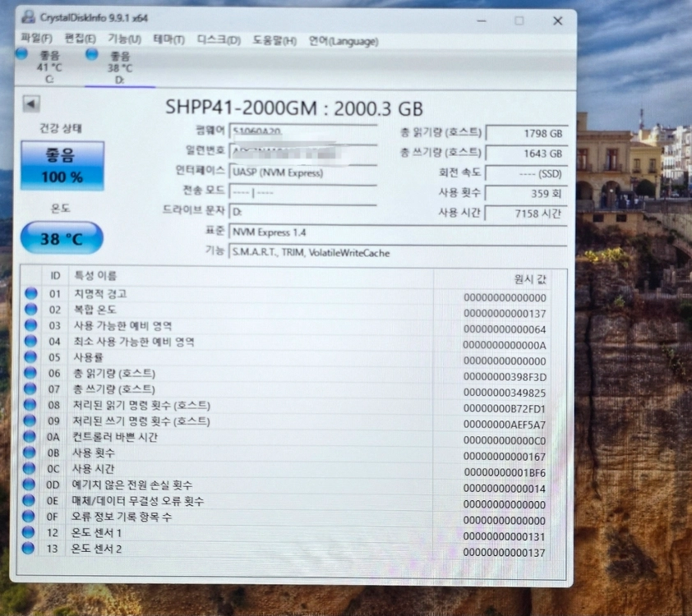Click the status dot for 0D row
This screenshot has width=692, height=616.
tap(29, 484)
